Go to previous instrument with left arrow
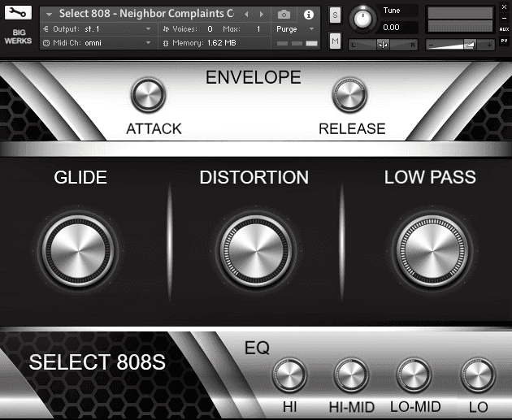Screen dimensions: 512x420 [246, 15]
